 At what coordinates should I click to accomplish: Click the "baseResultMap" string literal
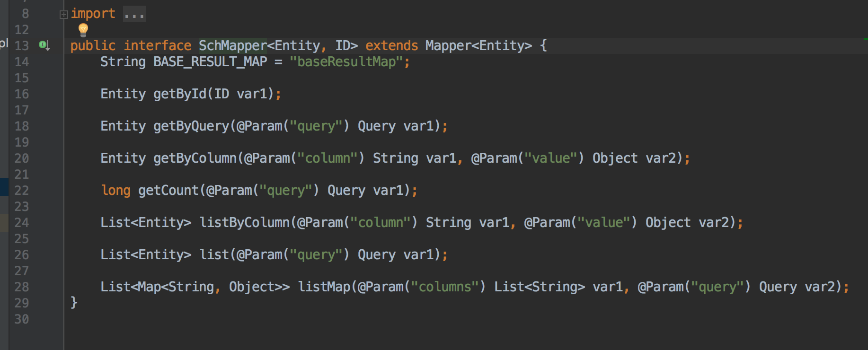[x=346, y=62]
